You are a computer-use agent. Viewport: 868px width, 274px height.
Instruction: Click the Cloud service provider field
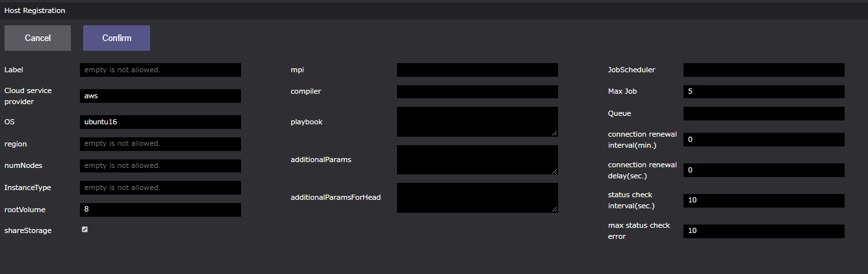pyautogui.click(x=160, y=96)
